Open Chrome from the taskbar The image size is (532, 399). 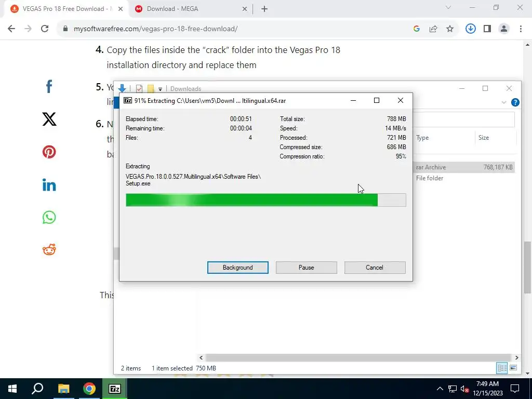(x=89, y=389)
